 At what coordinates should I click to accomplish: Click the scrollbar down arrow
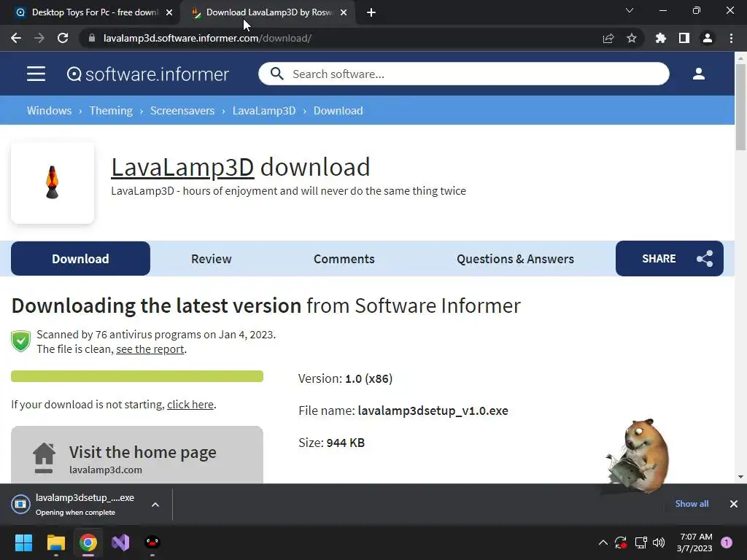[x=740, y=477]
